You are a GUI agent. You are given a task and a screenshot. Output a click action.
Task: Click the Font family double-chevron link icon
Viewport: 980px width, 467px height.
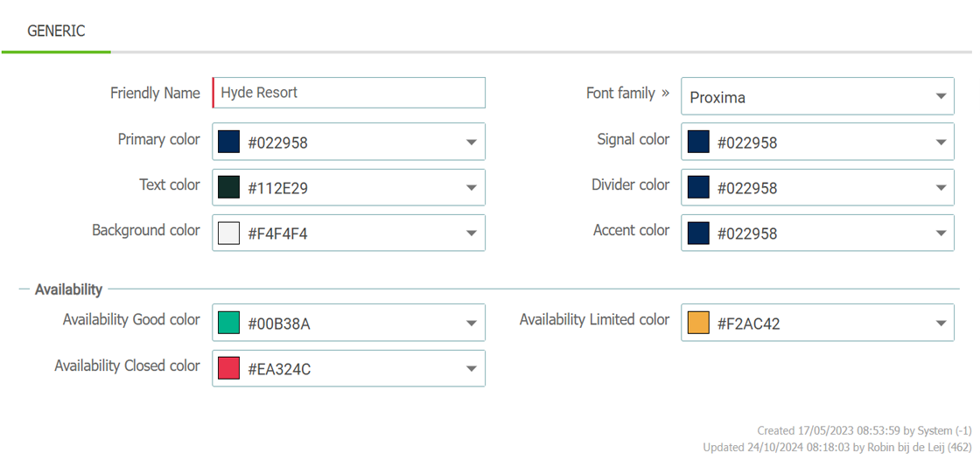point(665,94)
